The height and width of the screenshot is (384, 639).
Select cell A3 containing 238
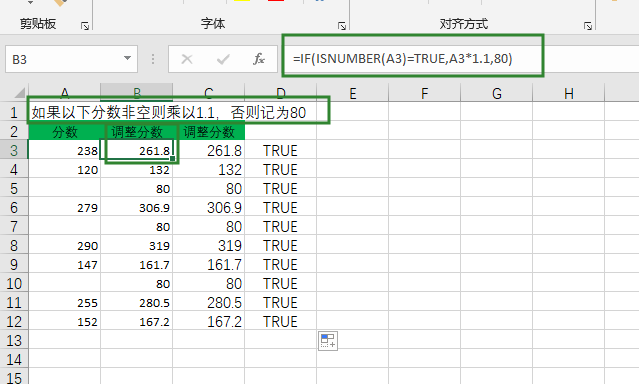pyautogui.click(x=64, y=150)
